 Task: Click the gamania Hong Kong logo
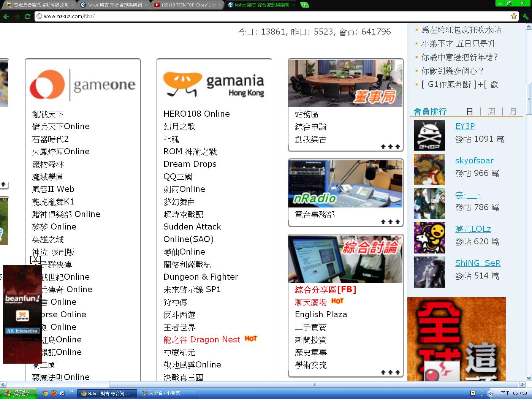(214, 84)
